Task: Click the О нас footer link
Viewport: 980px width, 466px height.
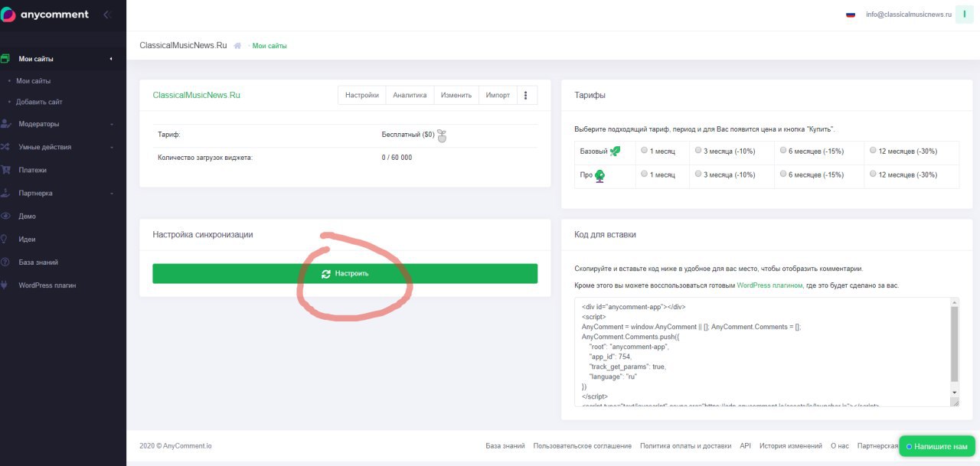Action: [839, 445]
